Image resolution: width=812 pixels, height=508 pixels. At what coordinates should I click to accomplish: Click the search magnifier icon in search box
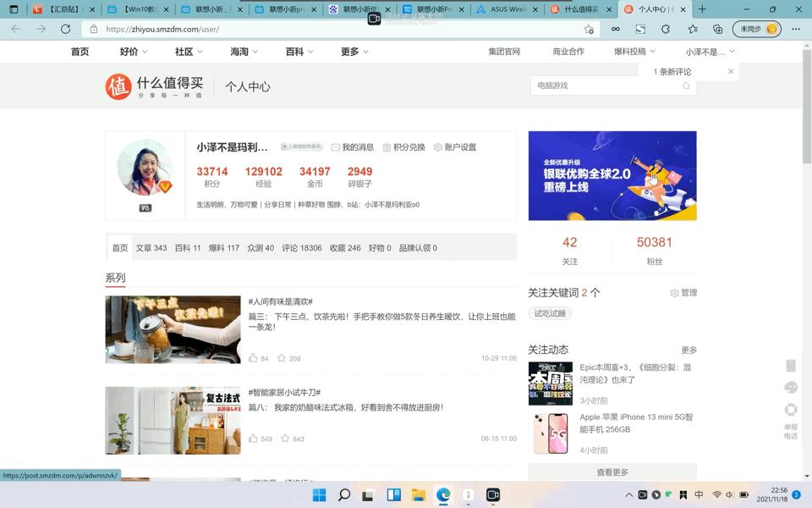pyautogui.click(x=686, y=86)
